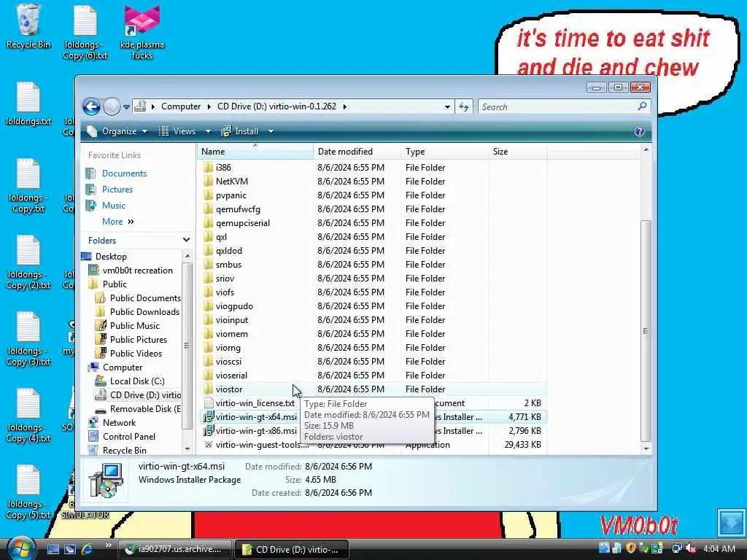Open the Organize menu
Image resolution: width=747 pixels, height=560 pixels.
tap(117, 131)
